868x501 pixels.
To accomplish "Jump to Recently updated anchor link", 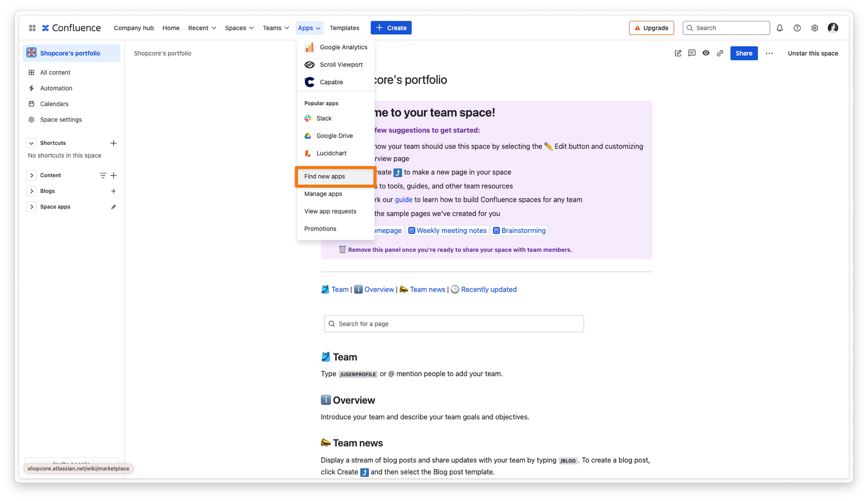I will pos(488,289).
